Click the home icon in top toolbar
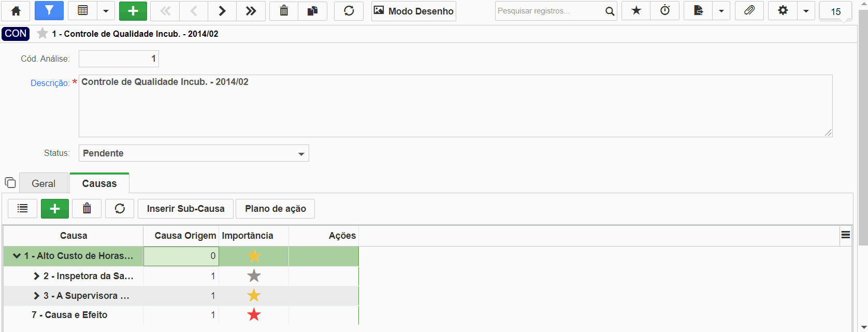Viewport: 868px width, 332px height. click(x=16, y=11)
